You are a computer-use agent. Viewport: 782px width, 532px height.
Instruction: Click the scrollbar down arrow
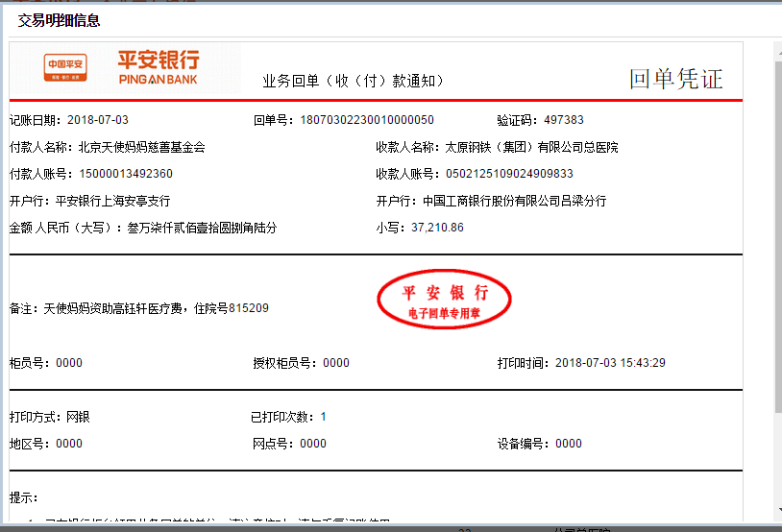778,510
